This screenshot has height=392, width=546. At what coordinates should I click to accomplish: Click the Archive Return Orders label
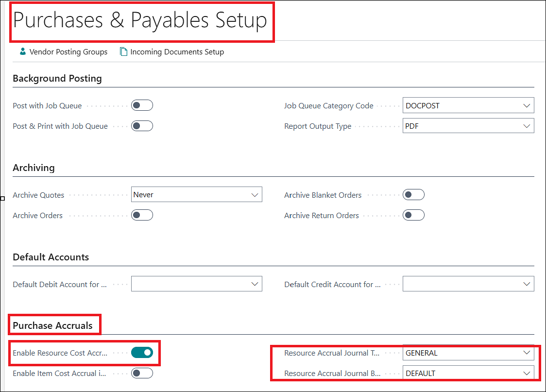point(322,216)
